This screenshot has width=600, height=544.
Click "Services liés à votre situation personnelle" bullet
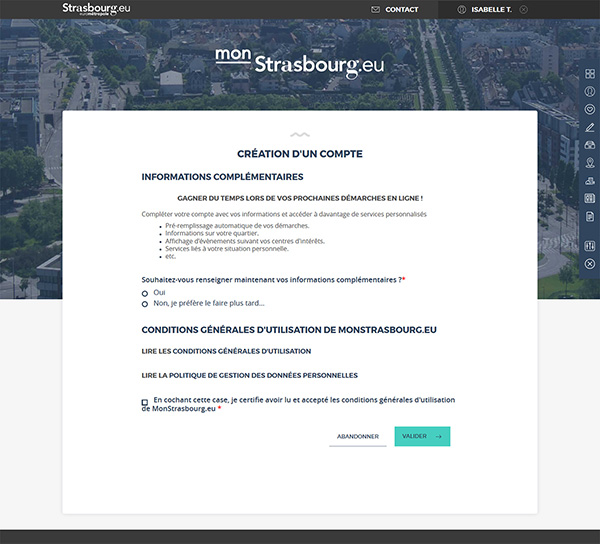point(227,249)
